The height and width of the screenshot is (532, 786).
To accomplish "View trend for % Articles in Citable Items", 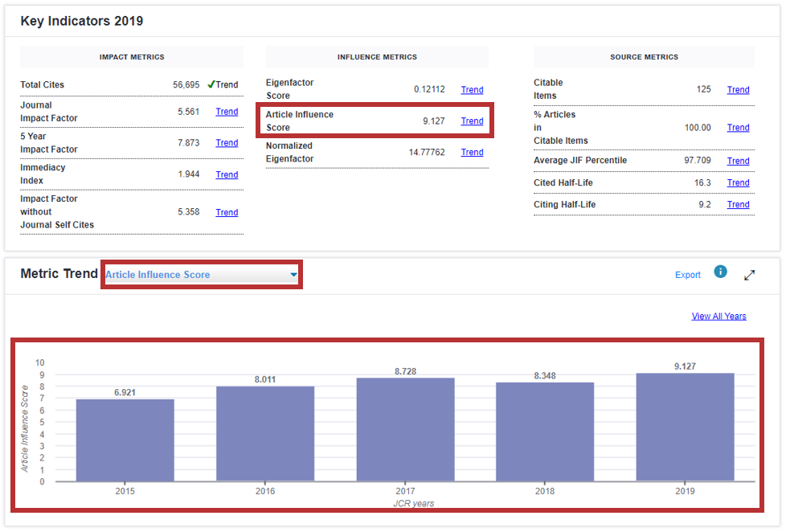I will click(738, 128).
